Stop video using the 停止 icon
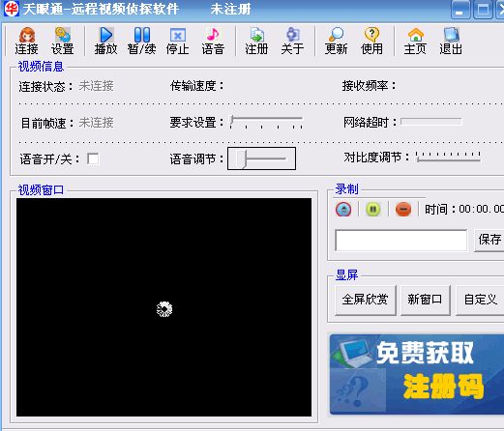The width and height of the screenshot is (504, 431). click(177, 41)
